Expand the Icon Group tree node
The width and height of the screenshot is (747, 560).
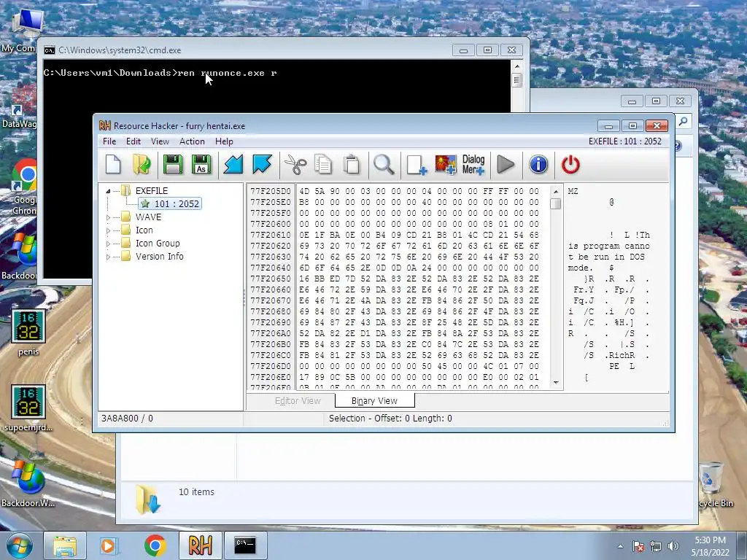point(108,244)
